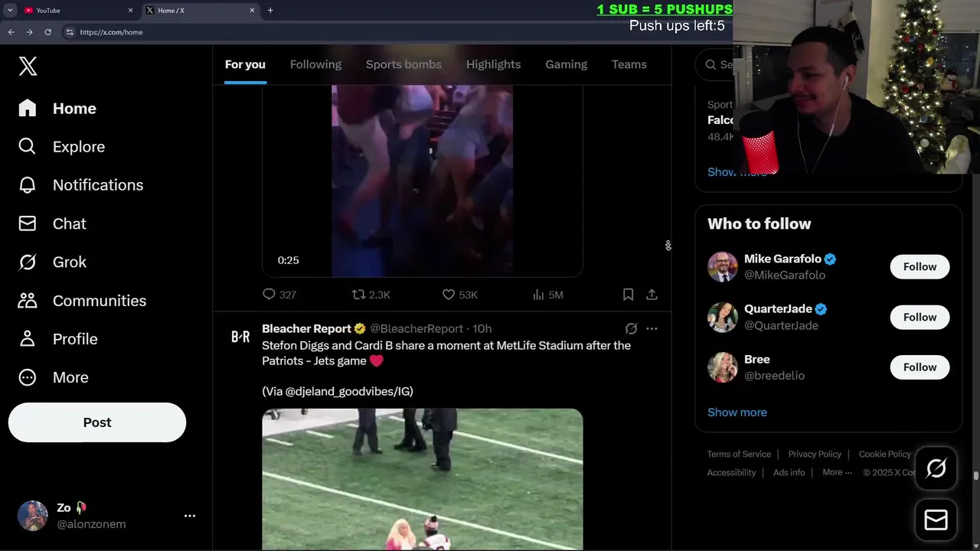This screenshot has height=551, width=980.
Task: Open Mike Garafolo profile
Action: pyautogui.click(x=782, y=259)
